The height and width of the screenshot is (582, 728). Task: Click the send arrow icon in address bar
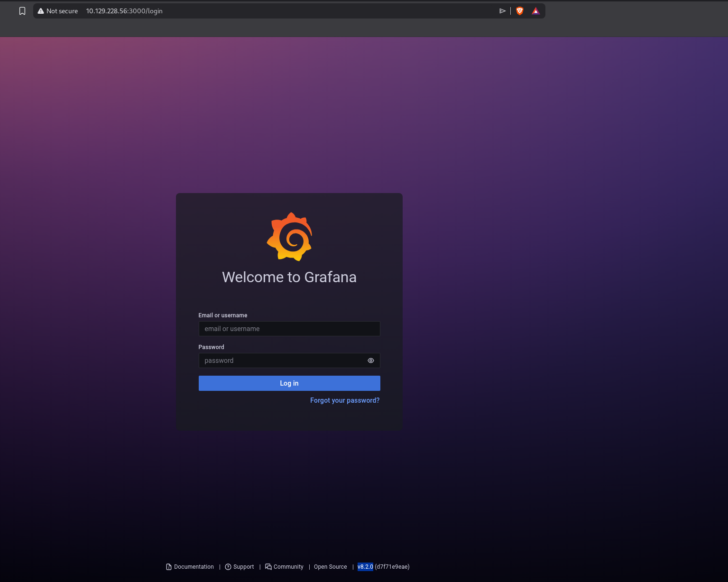(503, 11)
